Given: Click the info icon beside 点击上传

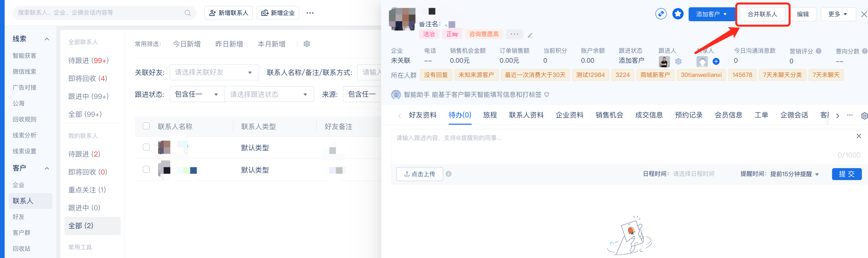Looking at the screenshot, I should (449, 174).
